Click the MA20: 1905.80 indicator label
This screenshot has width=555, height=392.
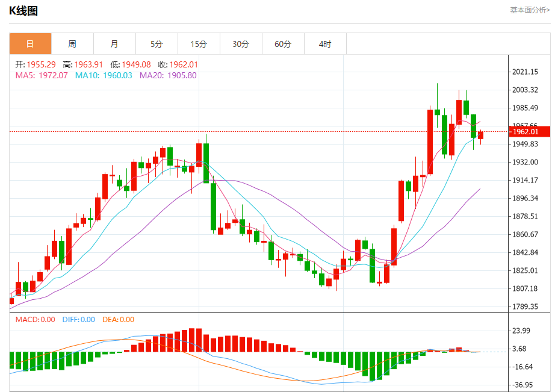[168, 75]
